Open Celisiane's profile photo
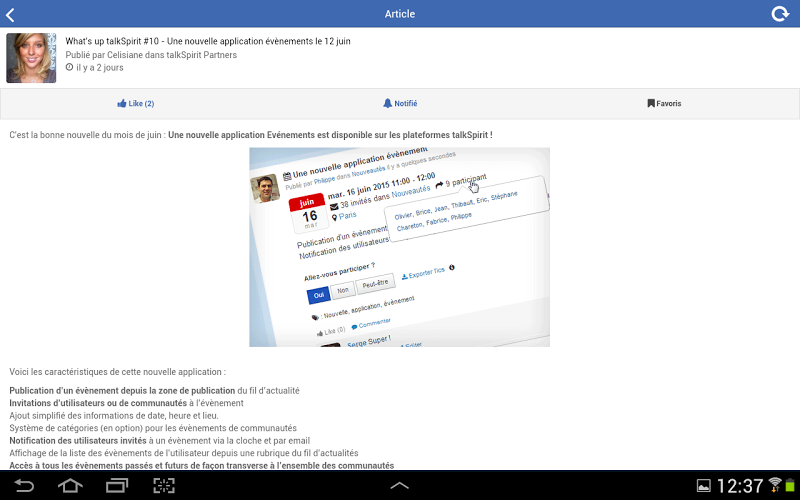This screenshot has height=500, width=800. [31, 58]
